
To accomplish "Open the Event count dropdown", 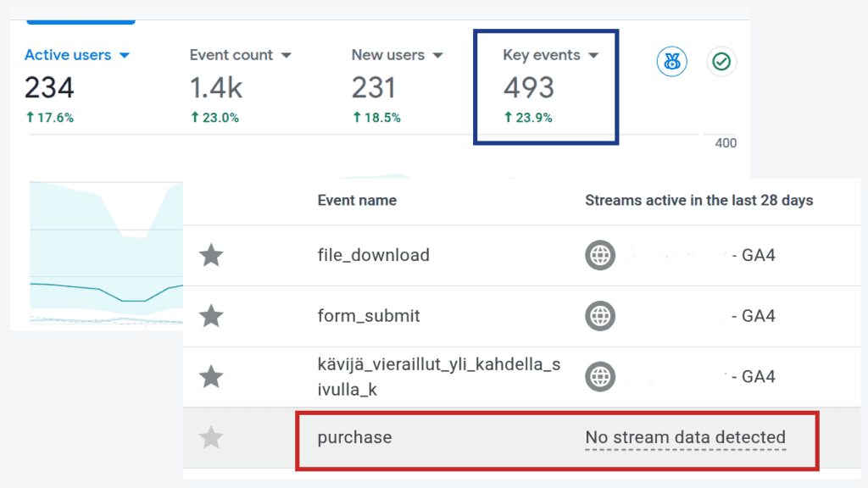I will coord(286,54).
